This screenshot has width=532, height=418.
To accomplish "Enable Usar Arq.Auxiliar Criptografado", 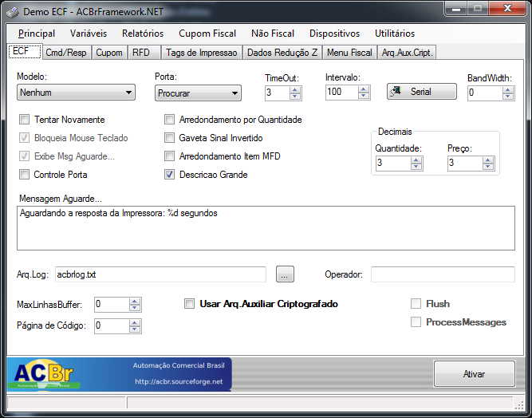I will point(189,304).
